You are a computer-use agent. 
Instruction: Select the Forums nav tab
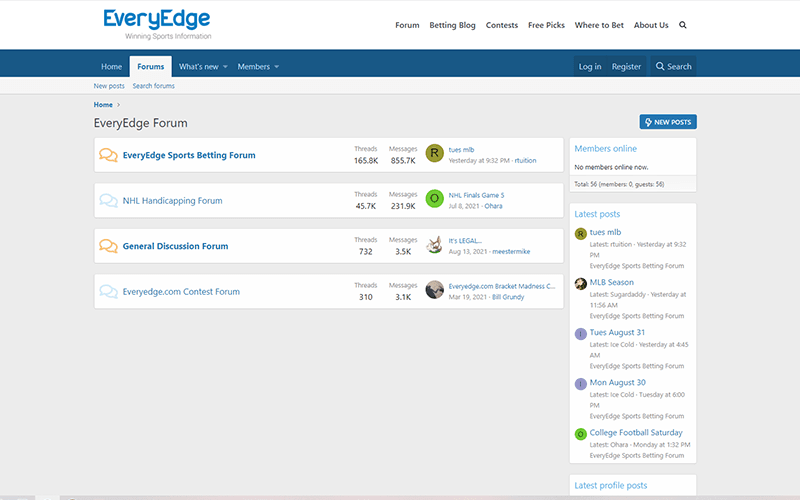click(151, 66)
